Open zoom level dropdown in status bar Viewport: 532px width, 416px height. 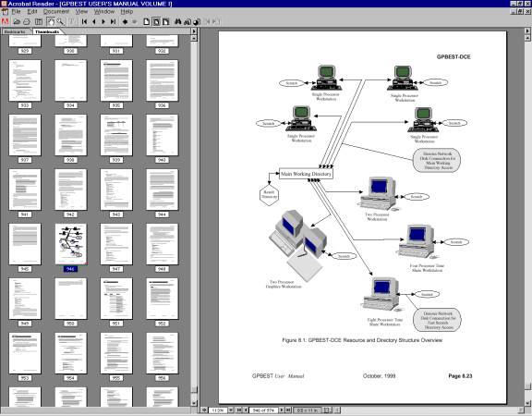(231, 410)
